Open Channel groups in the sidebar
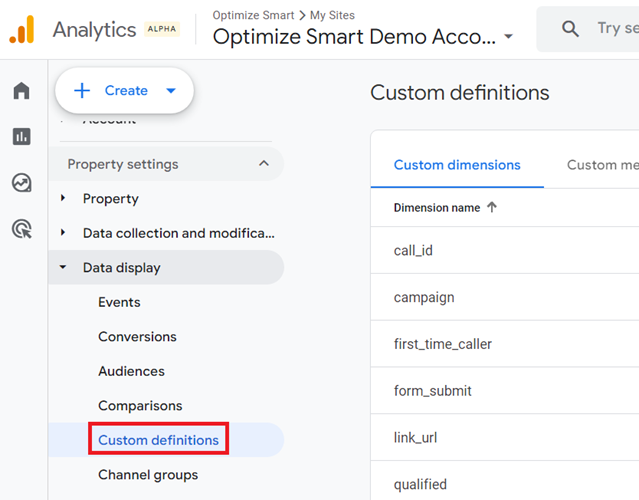The height and width of the screenshot is (500, 639). click(148, 475)
